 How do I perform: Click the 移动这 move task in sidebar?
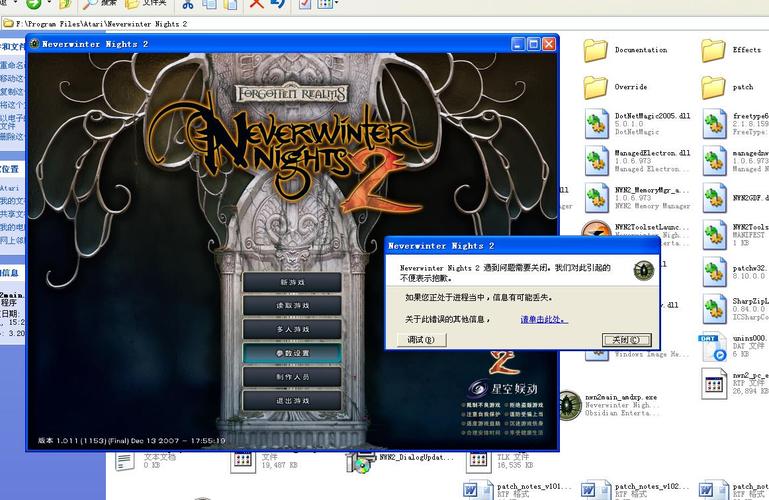(x=12, y=78)
